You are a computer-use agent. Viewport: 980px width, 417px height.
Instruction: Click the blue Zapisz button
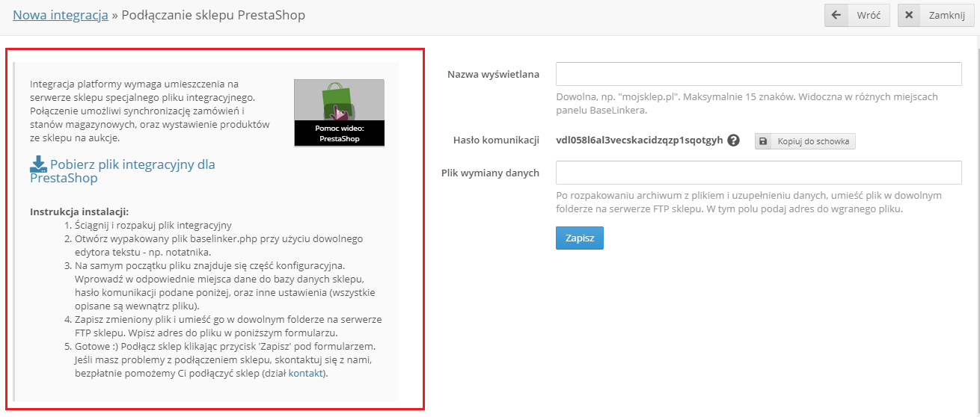click(580, 238)
